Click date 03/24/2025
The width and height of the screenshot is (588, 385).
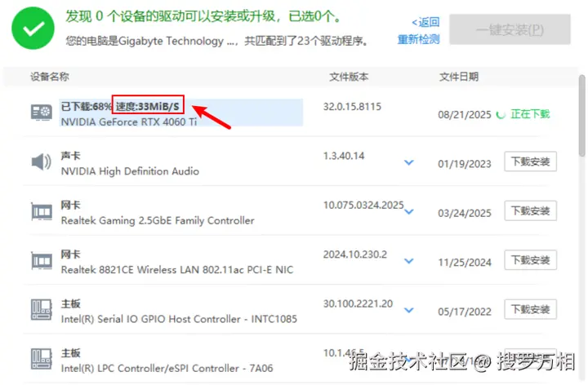tap(465, 213)
